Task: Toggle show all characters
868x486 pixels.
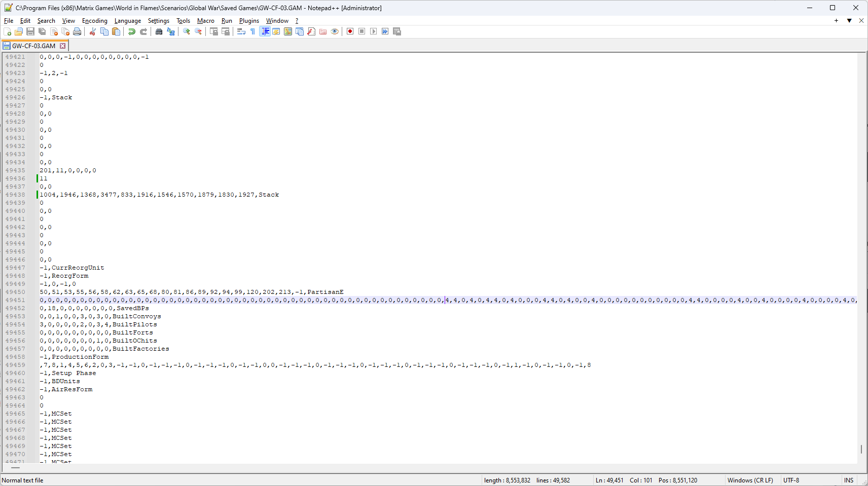Action: (x=252, y=31)
